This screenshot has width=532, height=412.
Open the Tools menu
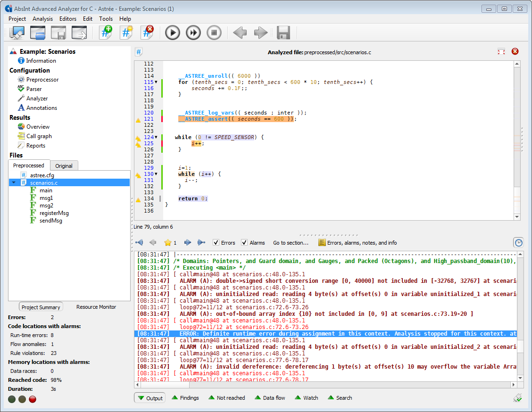106,19
